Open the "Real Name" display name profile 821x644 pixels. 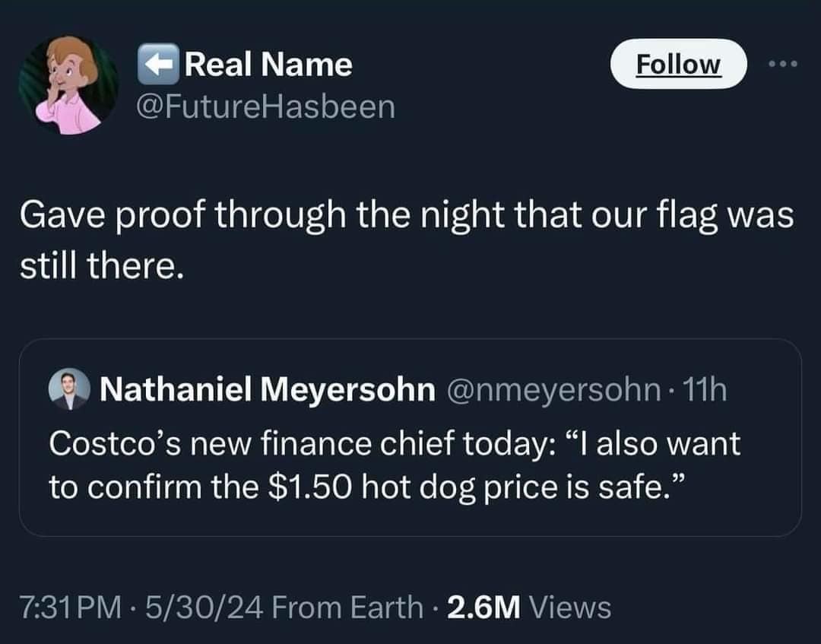268,65
